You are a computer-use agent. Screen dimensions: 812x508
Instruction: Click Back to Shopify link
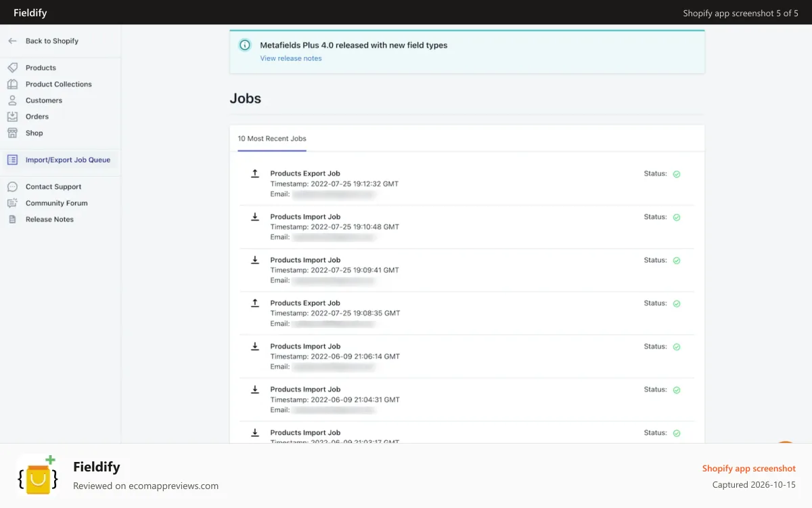52,41
